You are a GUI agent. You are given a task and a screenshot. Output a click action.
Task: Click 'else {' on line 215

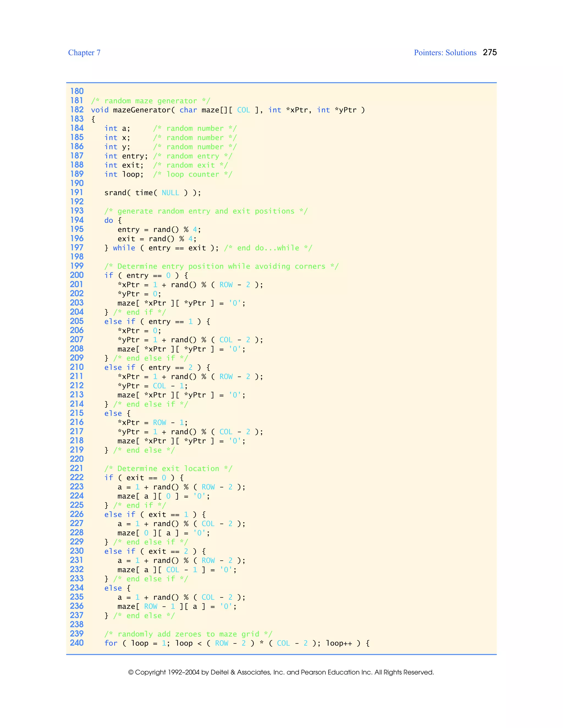(117, 413)
